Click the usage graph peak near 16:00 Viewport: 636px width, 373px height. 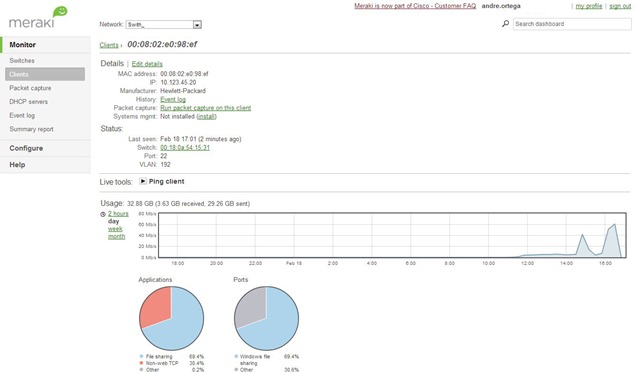(x=615, y=225)
